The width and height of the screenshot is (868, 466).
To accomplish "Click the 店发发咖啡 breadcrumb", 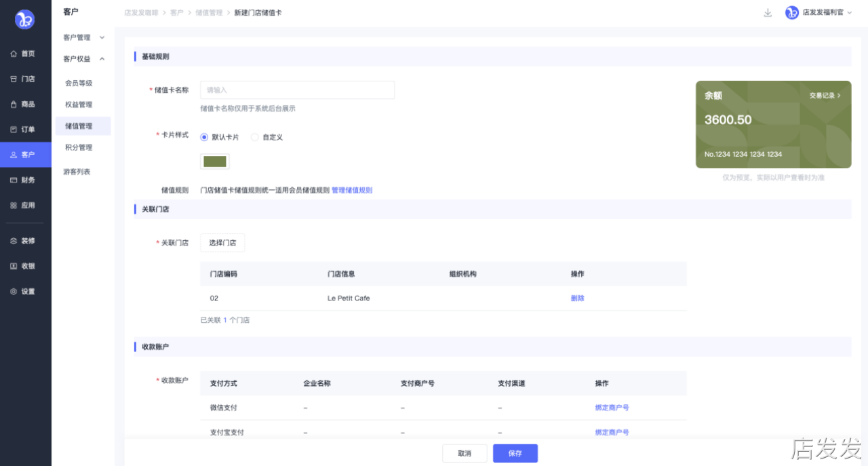I will [140, 13].
